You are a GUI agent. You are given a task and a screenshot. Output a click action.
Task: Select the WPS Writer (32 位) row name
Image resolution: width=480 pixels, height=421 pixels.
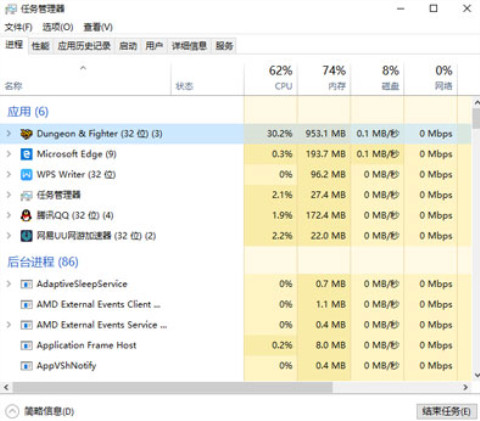[x=76, y=174]
